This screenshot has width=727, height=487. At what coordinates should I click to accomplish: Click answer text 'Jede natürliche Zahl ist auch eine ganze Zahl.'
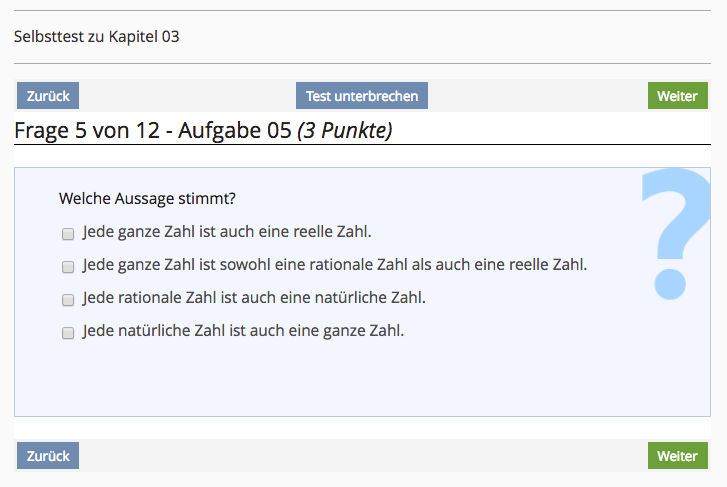pos(243,331)
